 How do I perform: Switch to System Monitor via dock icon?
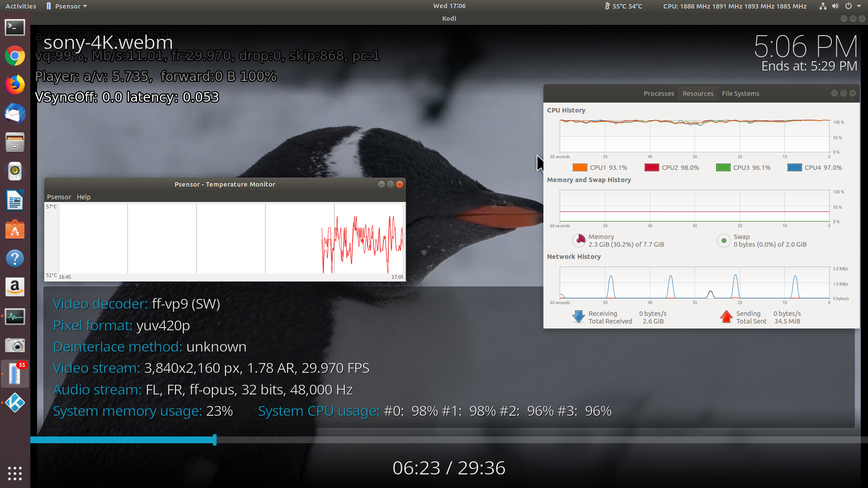15,316
